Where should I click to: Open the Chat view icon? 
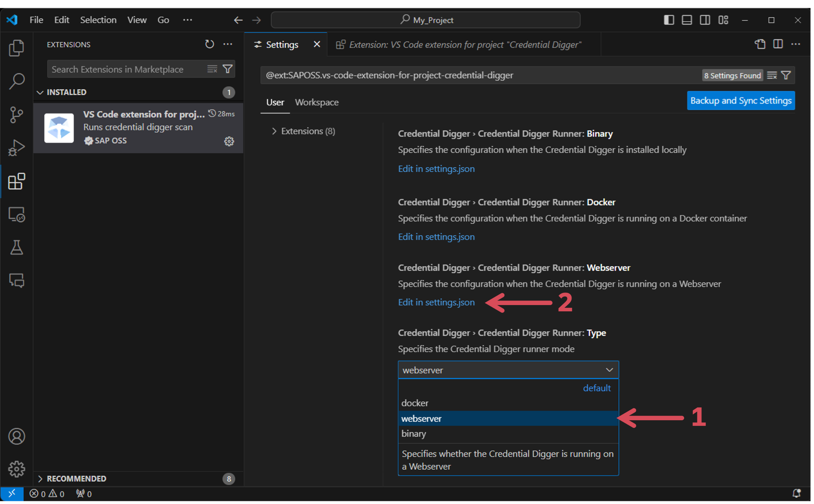point(16,280)
